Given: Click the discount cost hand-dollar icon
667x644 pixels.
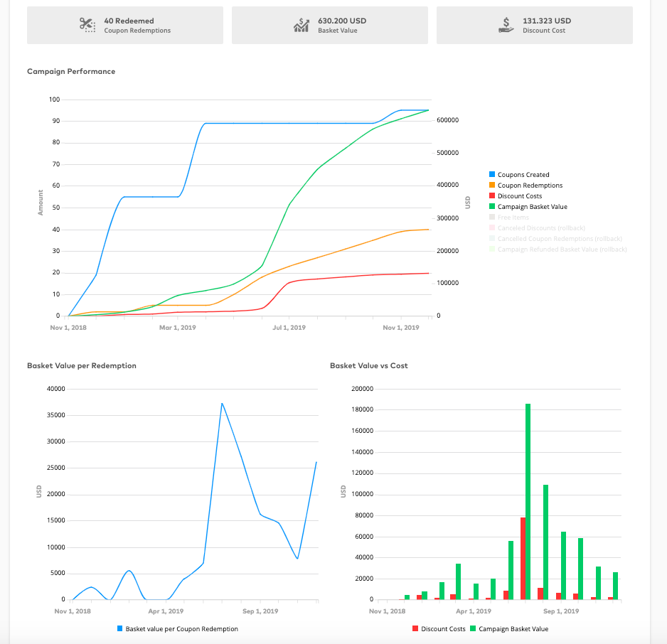Looking at the screenshot, I should [506, 25].
